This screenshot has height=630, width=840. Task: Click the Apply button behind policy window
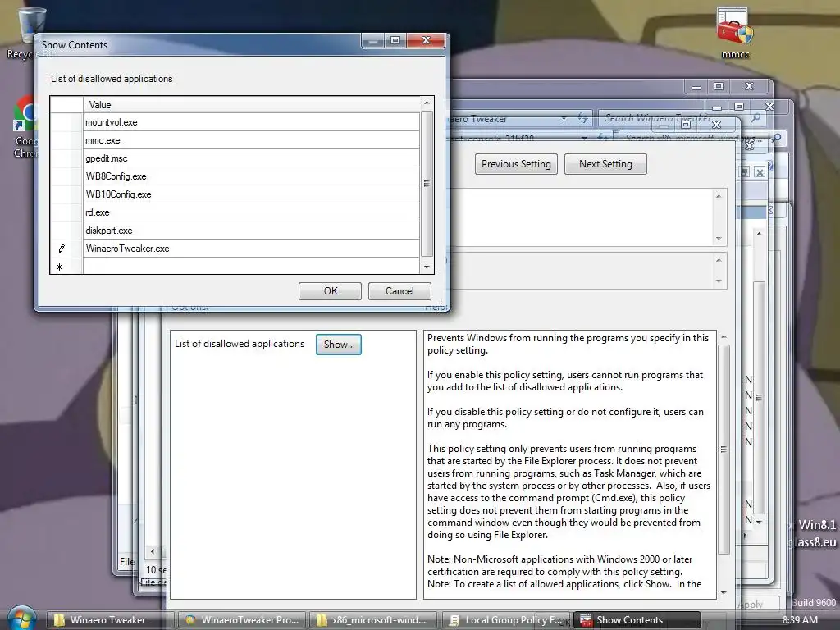pos(756,605)
